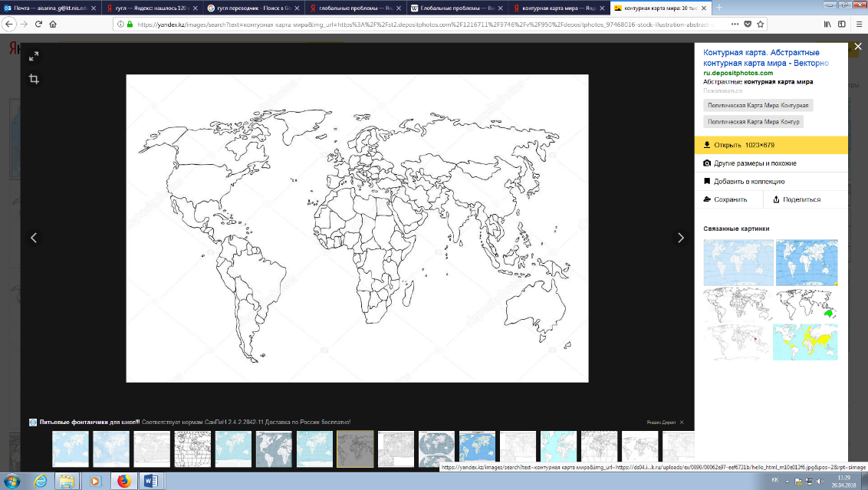Open a new browser tab

point(719,8)
